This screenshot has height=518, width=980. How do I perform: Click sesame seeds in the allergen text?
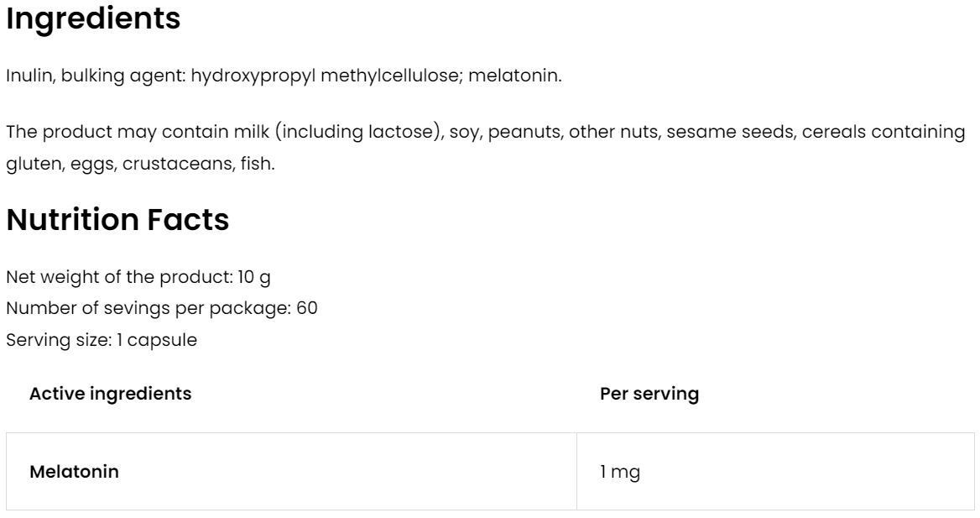[x=730, y=133]
